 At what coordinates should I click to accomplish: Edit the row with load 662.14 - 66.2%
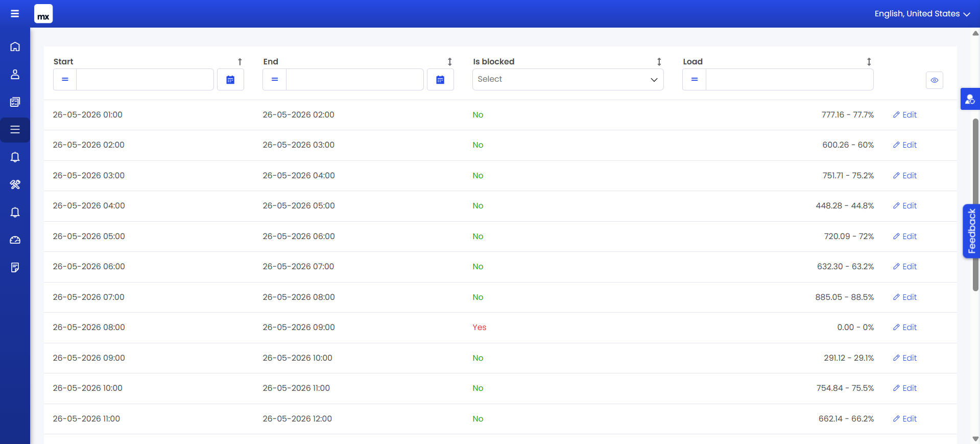click(x=905, y=419)
